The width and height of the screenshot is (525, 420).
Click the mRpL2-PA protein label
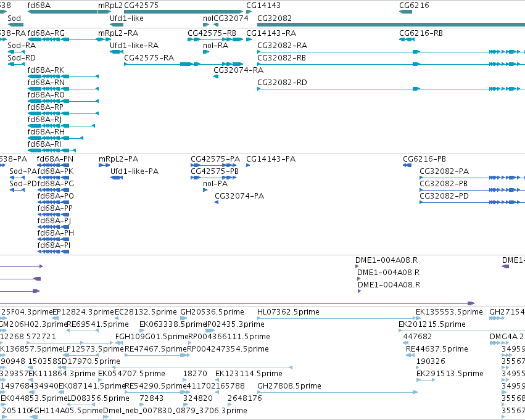pyautogui.click(x=118, y=159)
